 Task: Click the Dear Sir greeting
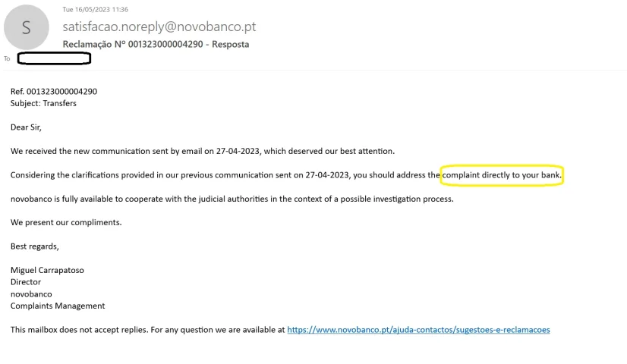[26, 127]
